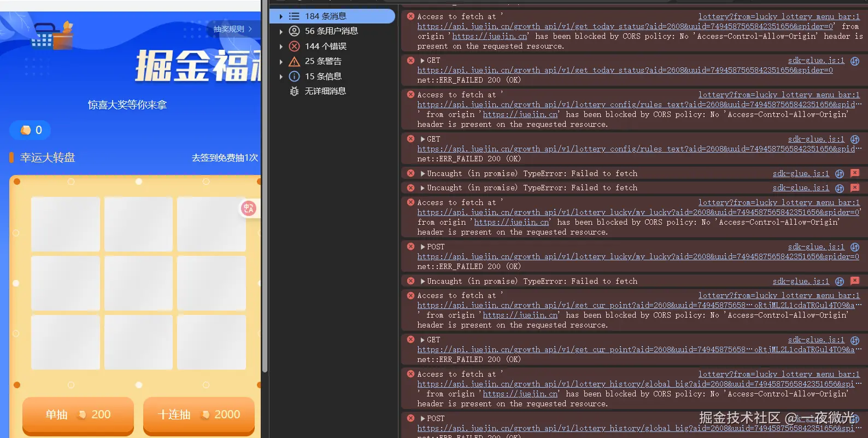Click the red error icon beside 144 个错误
Screen dimensions: 868x438
tap(294, 46)
